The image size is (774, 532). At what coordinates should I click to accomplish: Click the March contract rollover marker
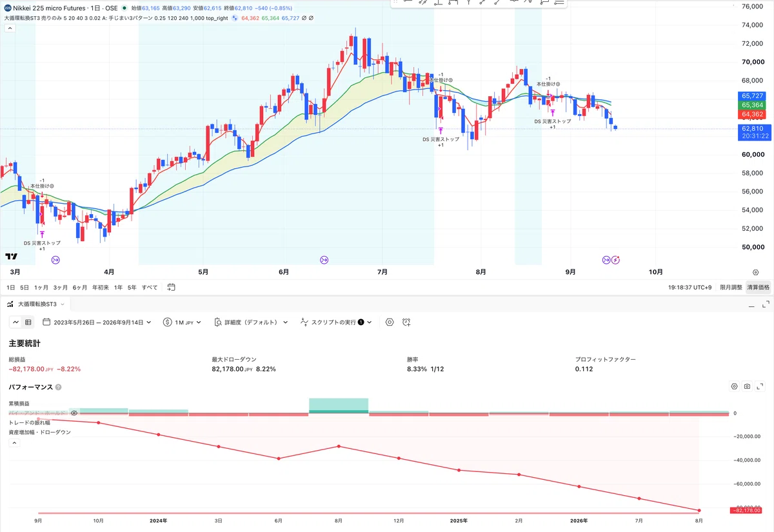(x=55, y=260)
